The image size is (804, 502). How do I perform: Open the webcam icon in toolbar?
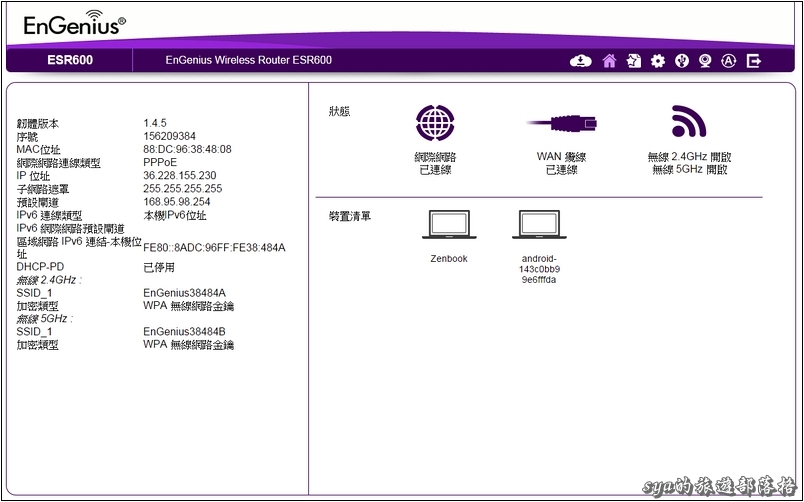(705, 61)
